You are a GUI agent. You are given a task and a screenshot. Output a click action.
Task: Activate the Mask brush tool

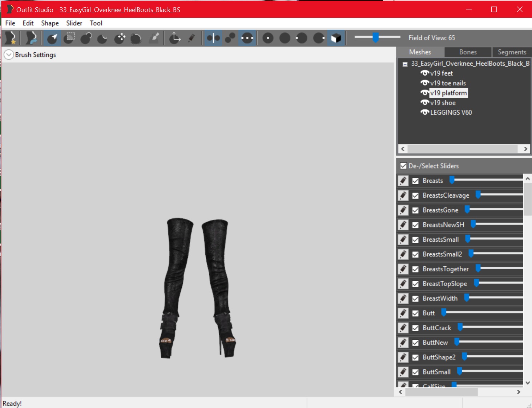(x=69, y=38)
